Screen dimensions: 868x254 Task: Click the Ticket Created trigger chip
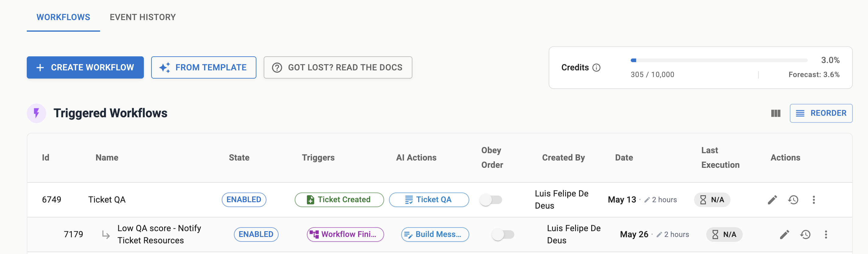339,200
